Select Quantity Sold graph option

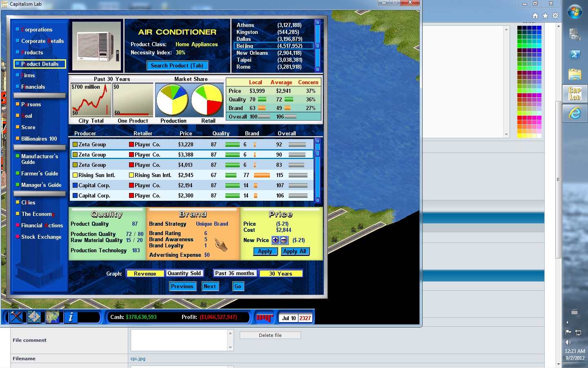click(184, 273)
